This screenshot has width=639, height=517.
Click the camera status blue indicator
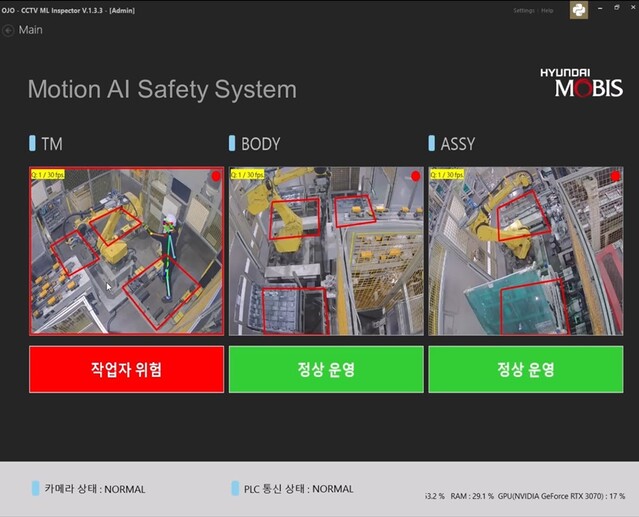click(35, 489)
